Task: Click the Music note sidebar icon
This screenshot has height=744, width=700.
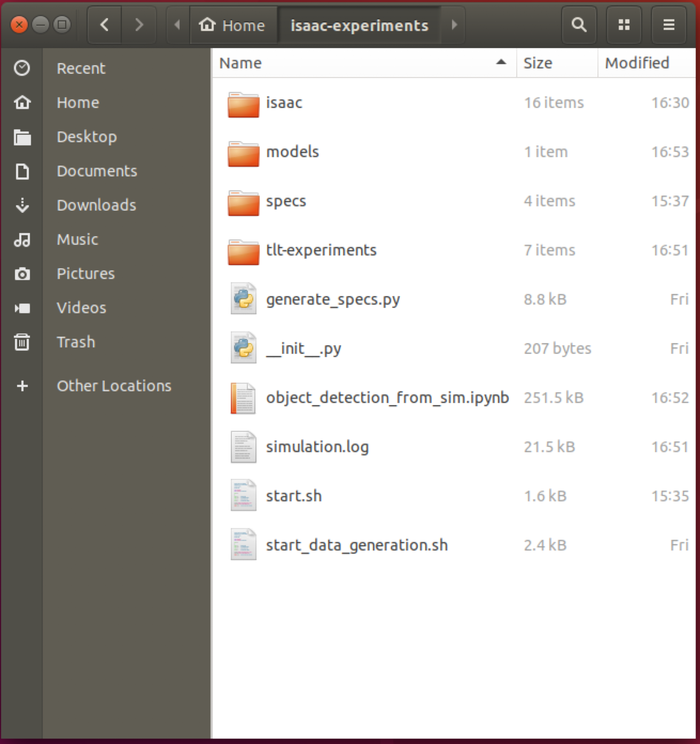Action: click(x=22, y=239)
